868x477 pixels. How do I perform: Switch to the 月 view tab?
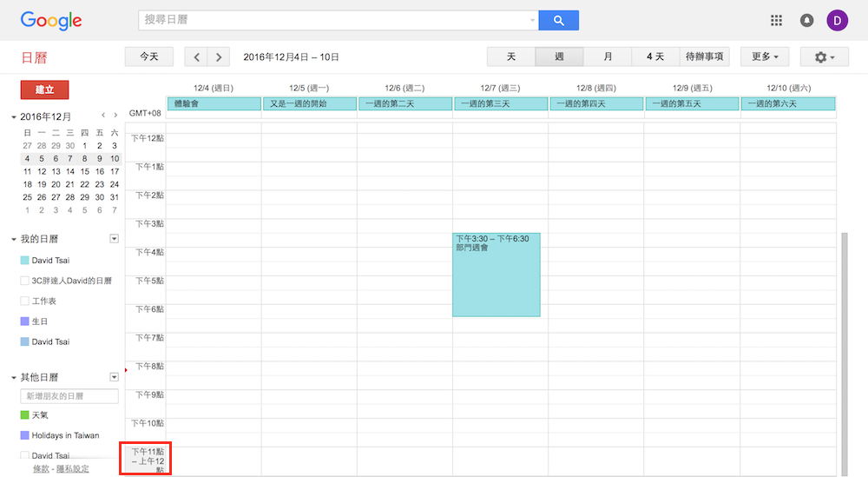tap(608, 57)
